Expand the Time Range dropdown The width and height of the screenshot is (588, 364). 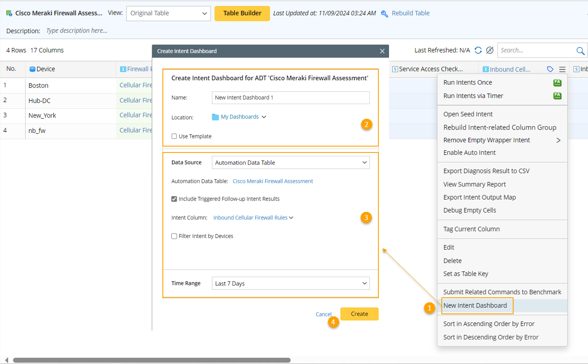pos(290,283)
